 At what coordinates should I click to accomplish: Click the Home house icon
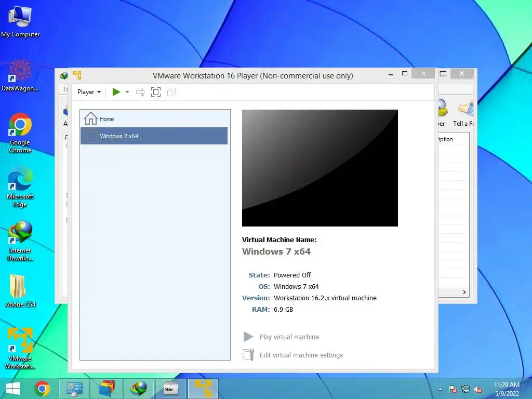pos(90,118)
